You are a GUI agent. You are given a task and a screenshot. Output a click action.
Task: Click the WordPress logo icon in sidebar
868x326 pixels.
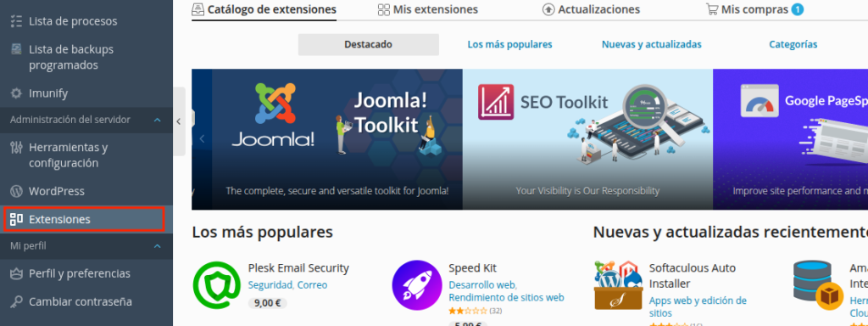(17, 191)
